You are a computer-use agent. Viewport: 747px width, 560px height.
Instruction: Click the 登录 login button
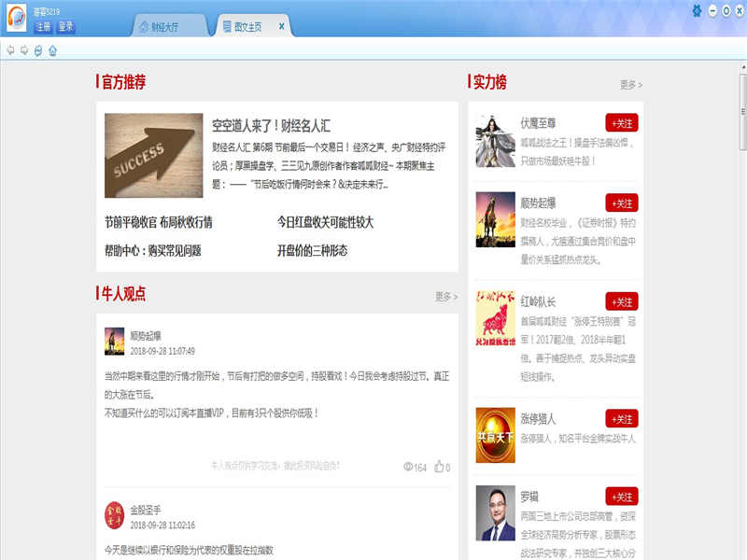65,27
